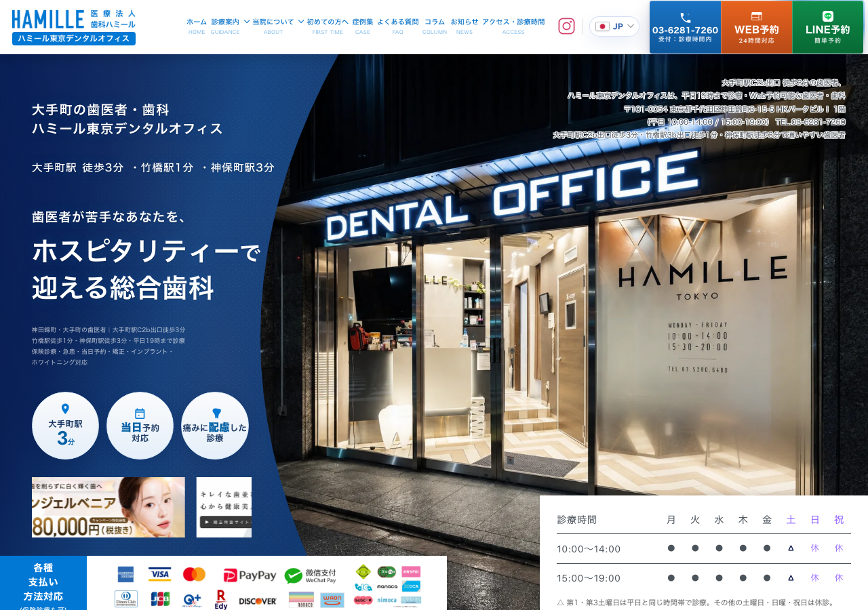Open the JP language selector dropdown

[x=614, y=26]
